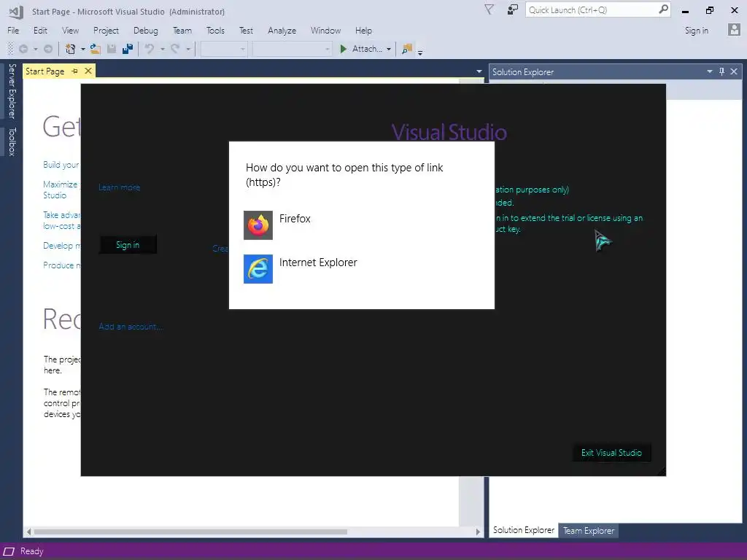Click the Navigate Forward toolbar icon
The width and height of the screenshot is (747, 560).
click(48, 49)
